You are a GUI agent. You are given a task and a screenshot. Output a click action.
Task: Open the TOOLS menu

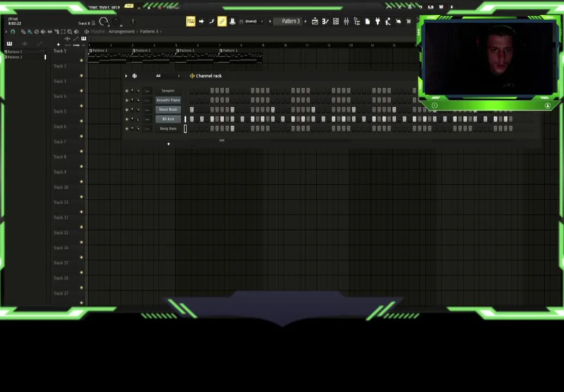point(103,8)
